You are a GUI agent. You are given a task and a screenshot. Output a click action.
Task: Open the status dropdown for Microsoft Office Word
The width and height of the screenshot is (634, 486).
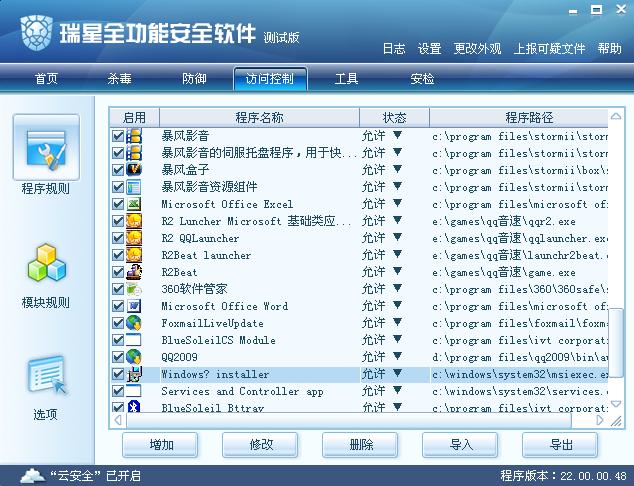(x=397, y=305)
